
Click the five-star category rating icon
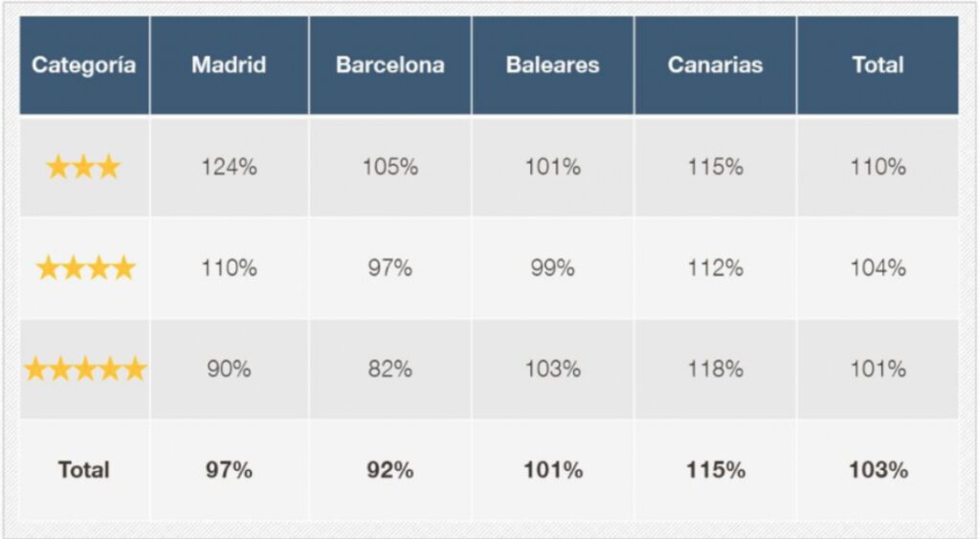tap(85, 369)
